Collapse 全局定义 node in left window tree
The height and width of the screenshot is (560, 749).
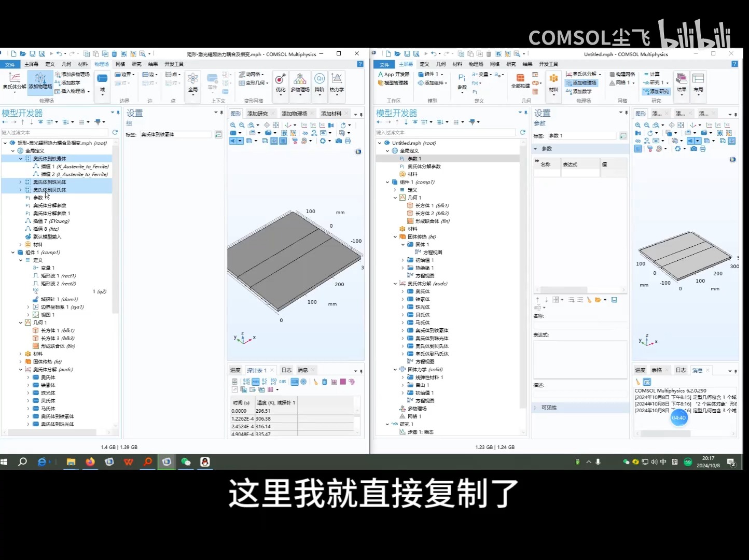point(13,151)
